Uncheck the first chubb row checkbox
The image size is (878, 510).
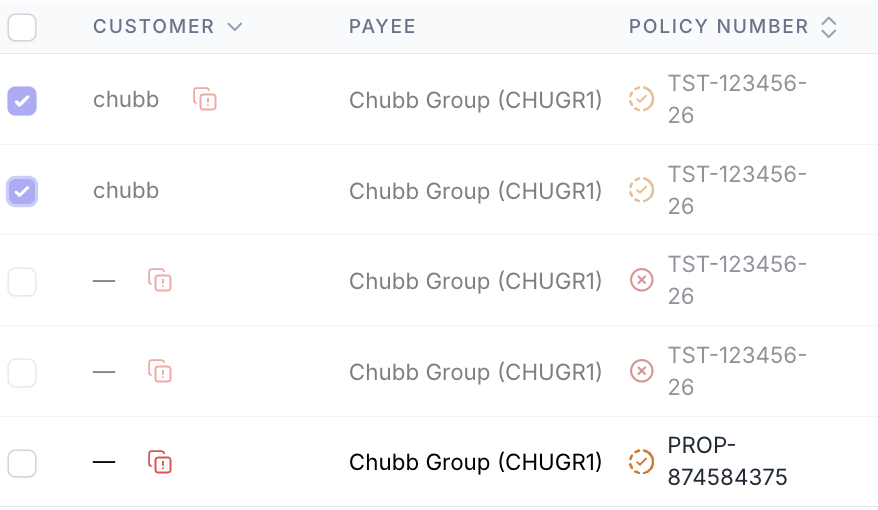[x=22, y=101]
